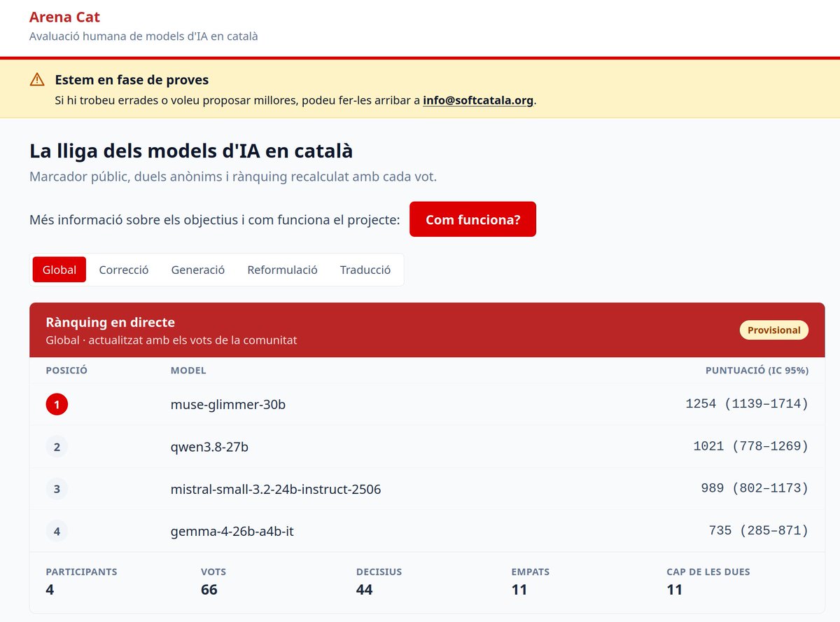This screenshot has height=622, width=840.
Task: Click the Arena Cat site title
Action: 64,17
